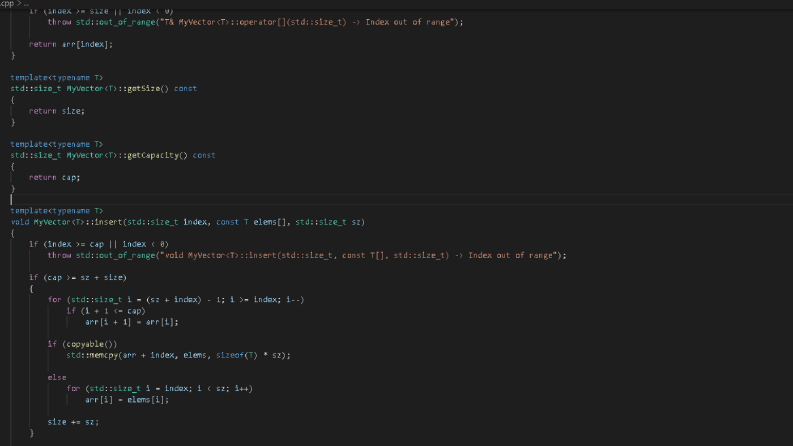Click the 'void' keyword of insert definition
This screenshot has width=793, height=446.
coord(20,222)
